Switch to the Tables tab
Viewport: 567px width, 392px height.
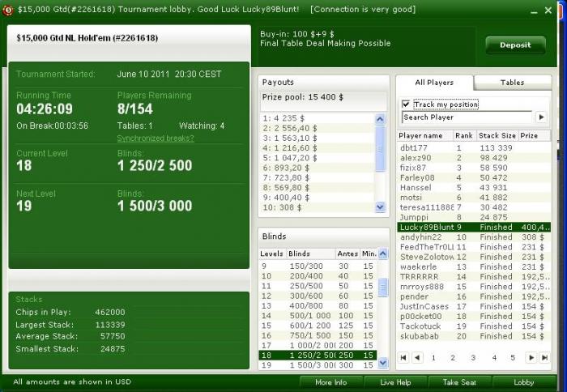[512, 83]
